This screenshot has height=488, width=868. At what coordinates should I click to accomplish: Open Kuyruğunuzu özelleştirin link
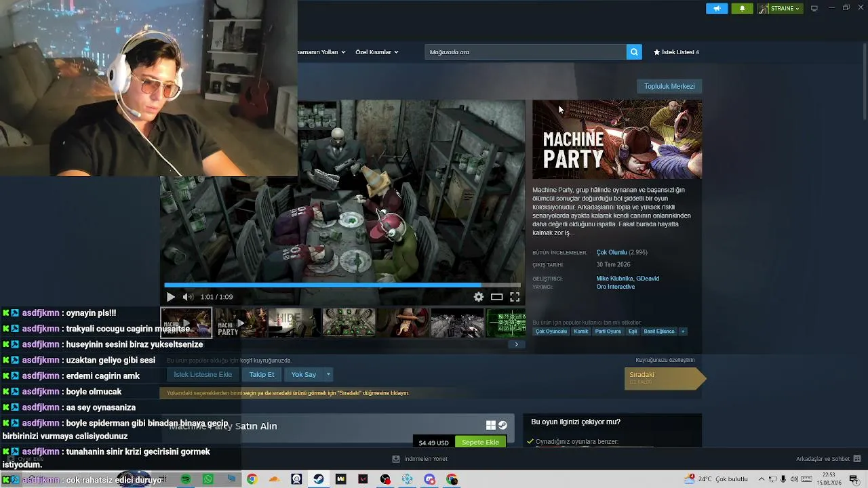point(665,360)
